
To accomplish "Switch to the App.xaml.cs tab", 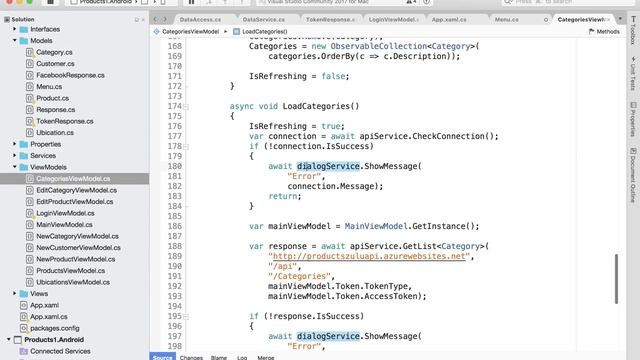I will 449,20.
